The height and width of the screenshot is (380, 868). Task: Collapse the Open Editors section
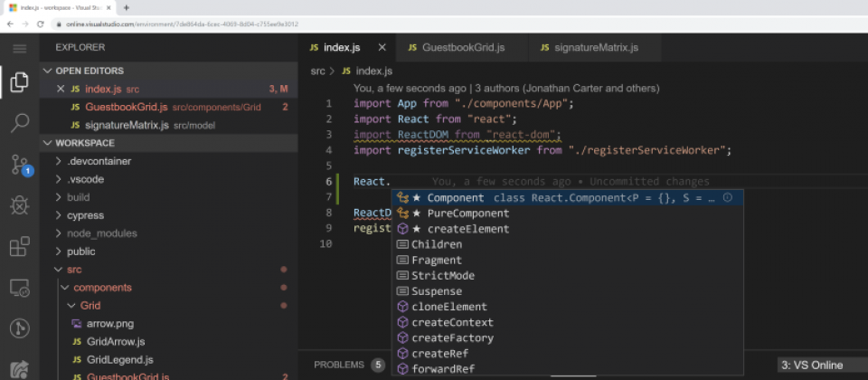(169, 71)
